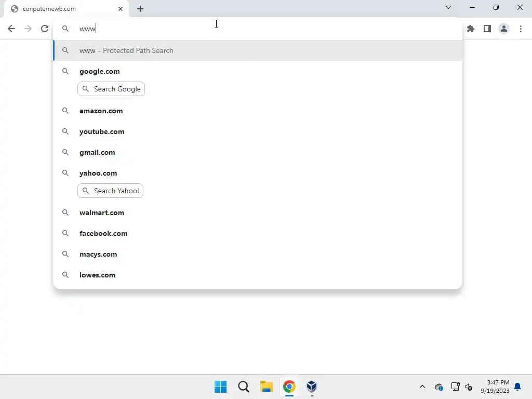Select the lowes.com suggestion
The height and width of the screenshot is (399, 532).
258,275
